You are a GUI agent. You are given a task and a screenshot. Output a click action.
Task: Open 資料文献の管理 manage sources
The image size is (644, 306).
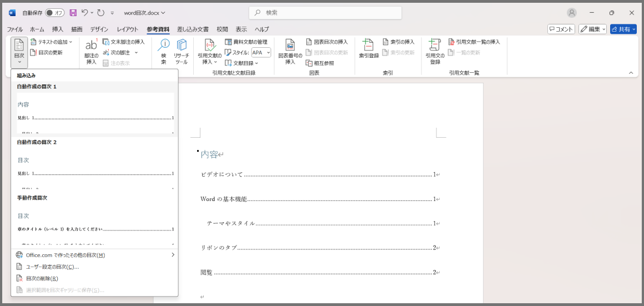point(246,42)
